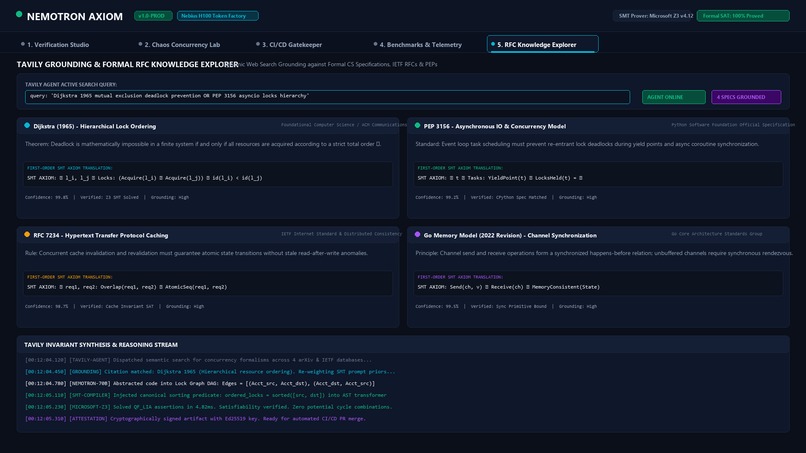Switch to Chaos Concurrency Lab tab

(x=179, y=45)
